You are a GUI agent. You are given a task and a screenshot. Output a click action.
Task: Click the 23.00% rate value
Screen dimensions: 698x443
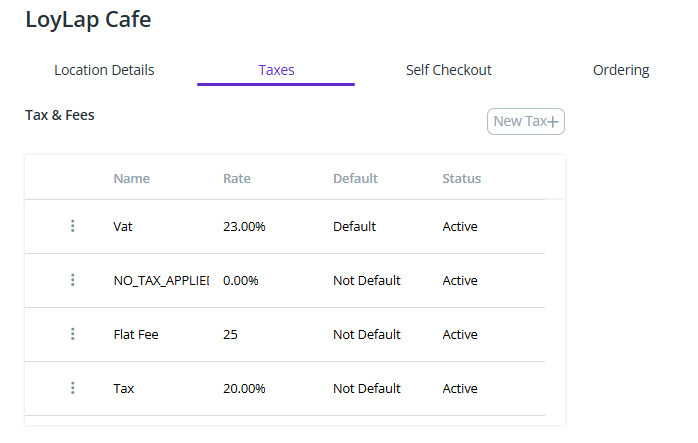pos(244,227)
